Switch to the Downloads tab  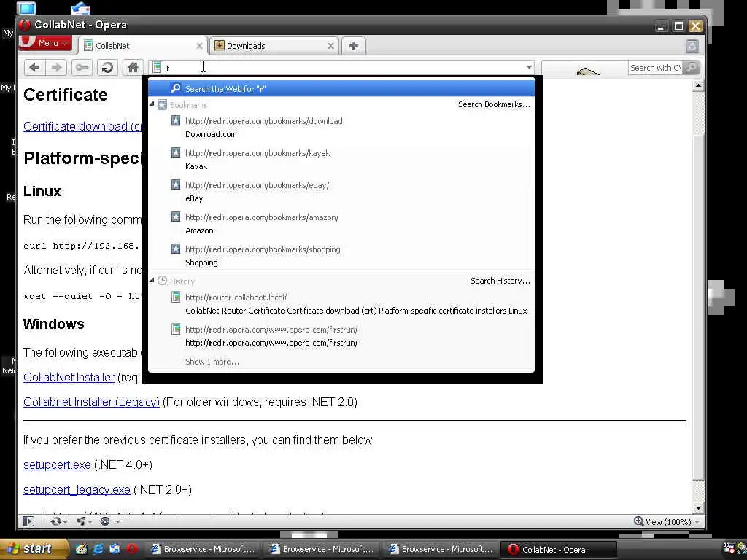274,46
